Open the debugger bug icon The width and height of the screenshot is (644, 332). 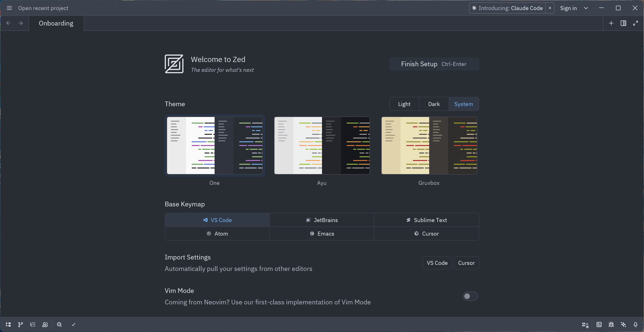tap(611, 325)
